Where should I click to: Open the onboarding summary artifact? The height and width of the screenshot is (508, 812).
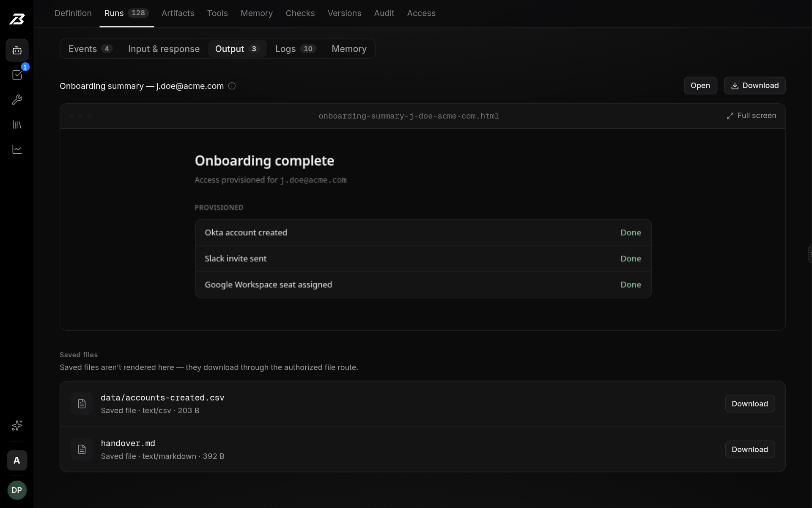click(x=700, y=86)
